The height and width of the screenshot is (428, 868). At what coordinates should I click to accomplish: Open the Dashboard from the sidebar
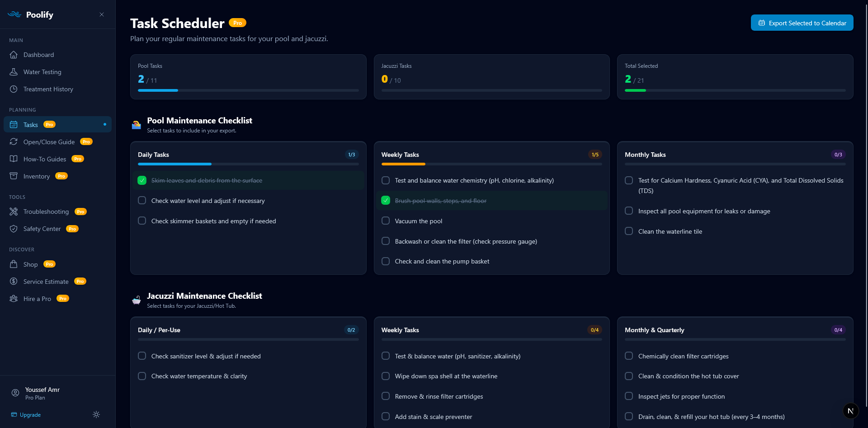coord(38,55)
